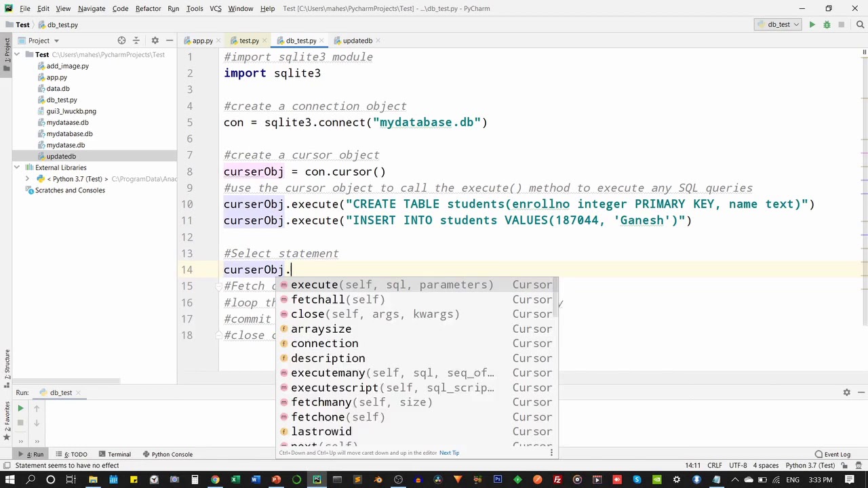The height and width of the screenshot is (488, 868).
Task: Open the Refactor menu
Action: [x=148, y=9]
